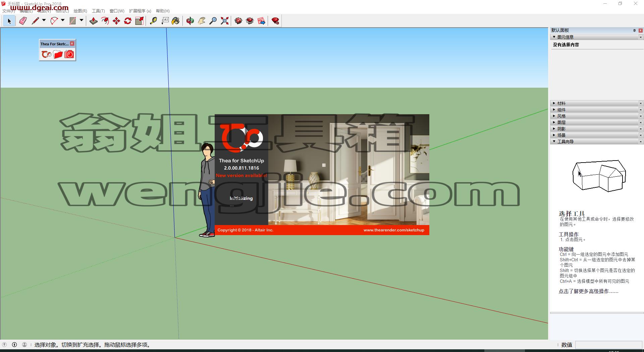The height and width of the screenshot is (352, 644).
Task: Close the 图层 panel with its x button
Action: [x=641, y=122]
